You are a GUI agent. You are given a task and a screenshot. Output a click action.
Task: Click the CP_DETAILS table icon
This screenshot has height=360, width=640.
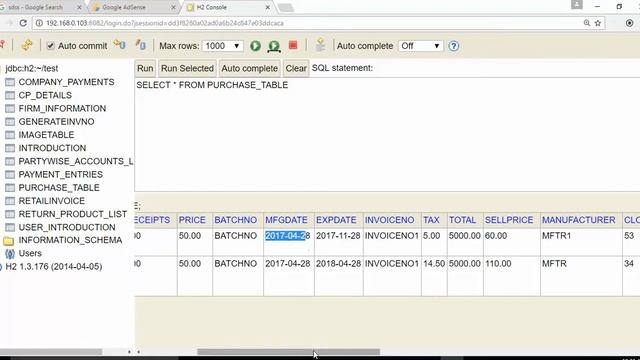[x=10, y=96]
